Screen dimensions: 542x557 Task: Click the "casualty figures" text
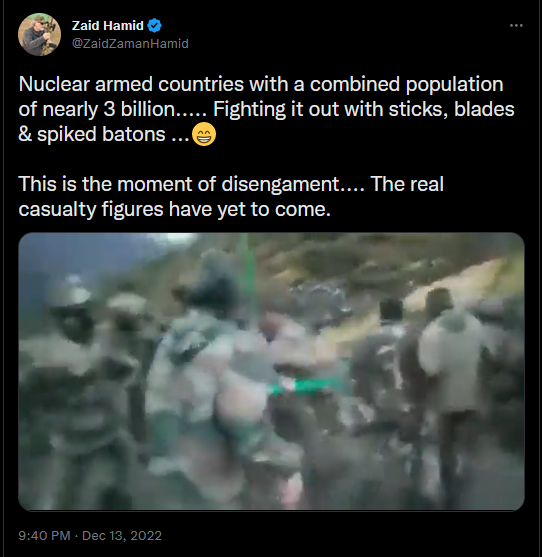[x=91, y=210]
